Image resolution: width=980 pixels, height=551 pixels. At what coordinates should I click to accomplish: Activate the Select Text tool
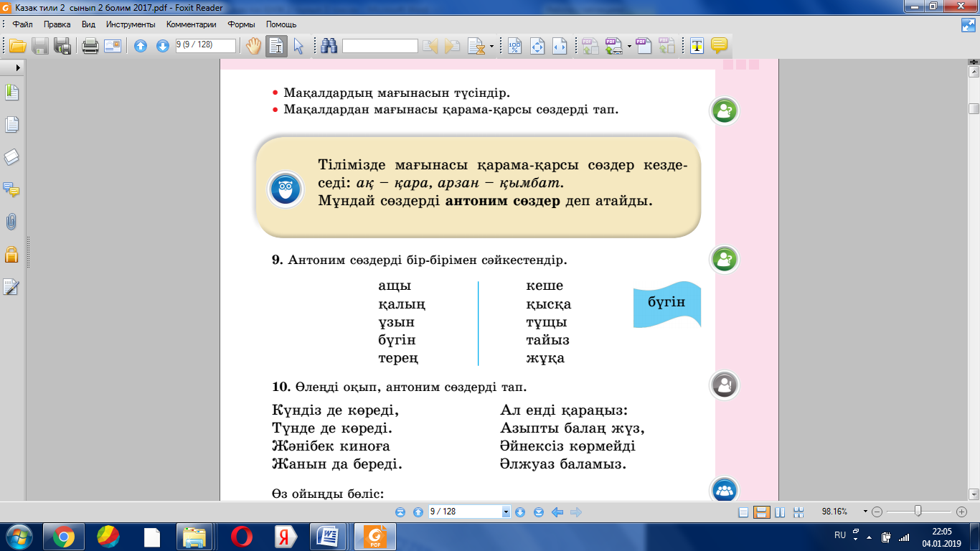pyautogui.click(x=276, y=46)
